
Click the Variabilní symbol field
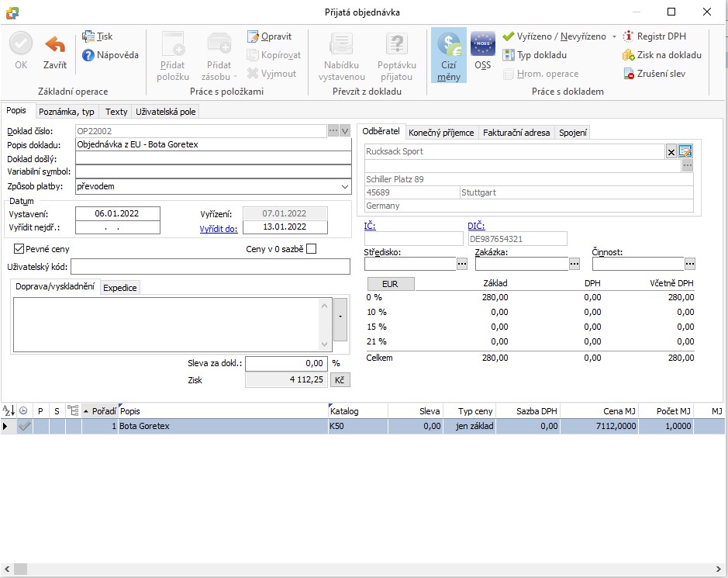pyautogui.click(x=213, y=171)
